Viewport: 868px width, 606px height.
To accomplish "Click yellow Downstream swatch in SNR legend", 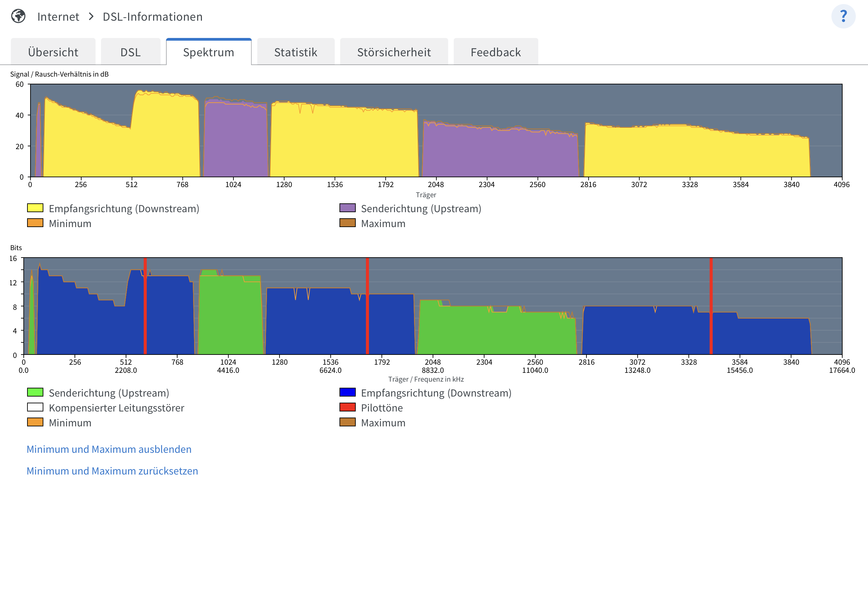I will click(x=35, y=208).
